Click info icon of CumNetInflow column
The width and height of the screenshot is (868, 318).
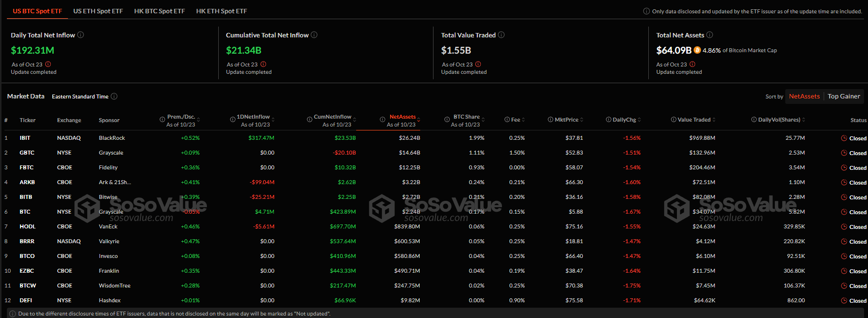309,120
